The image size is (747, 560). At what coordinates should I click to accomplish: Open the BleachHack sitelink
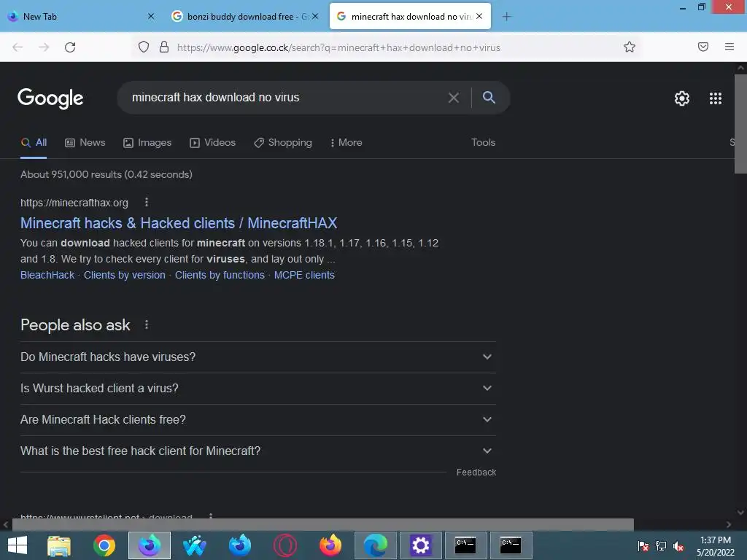click(47, 275)
